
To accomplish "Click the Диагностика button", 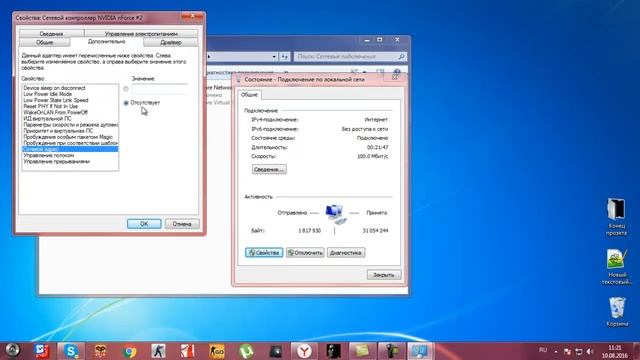I will pos(346,253).
